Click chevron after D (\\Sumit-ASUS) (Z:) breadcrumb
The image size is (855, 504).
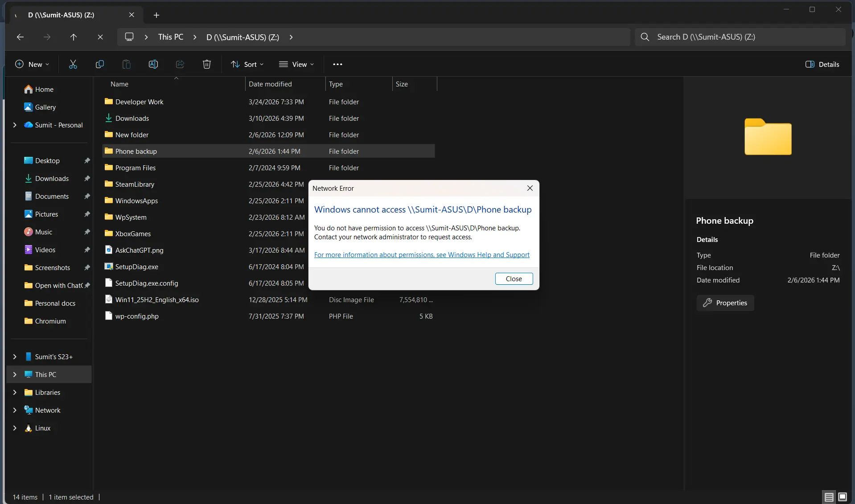(291, 37)
